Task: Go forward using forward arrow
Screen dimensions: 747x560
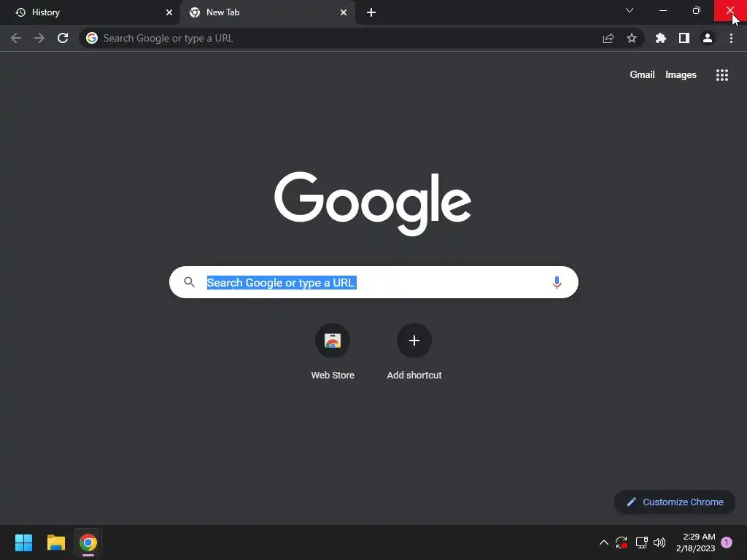Action: 39,38
